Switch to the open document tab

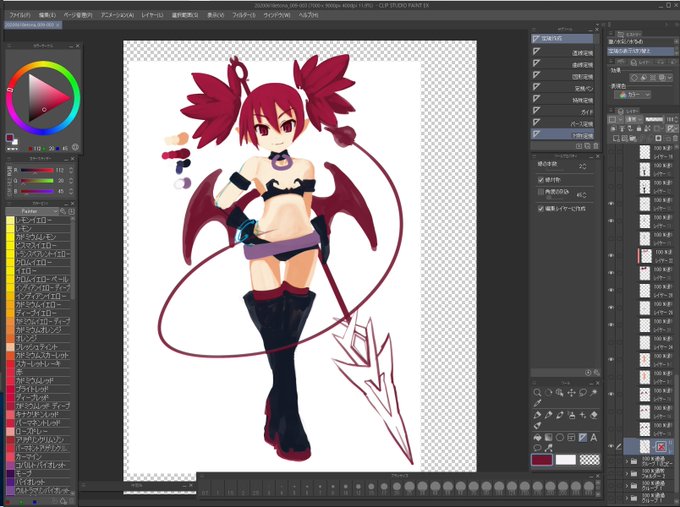coord(33,25)
